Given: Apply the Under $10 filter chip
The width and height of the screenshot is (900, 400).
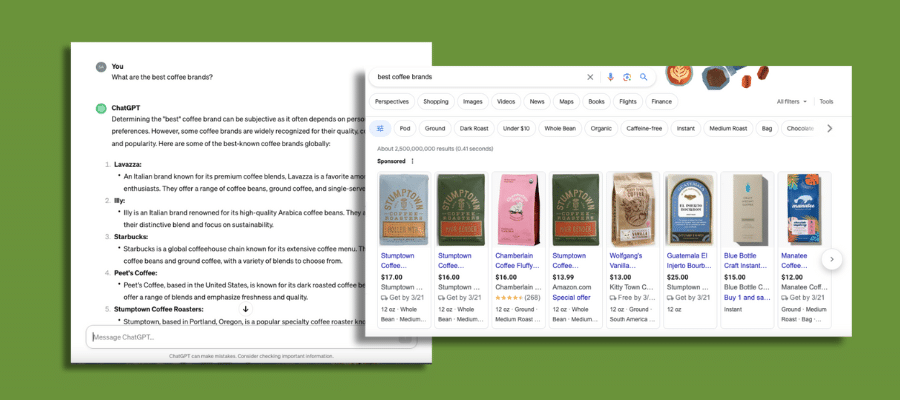Looking at the screenshot, I should pos(516,129).
